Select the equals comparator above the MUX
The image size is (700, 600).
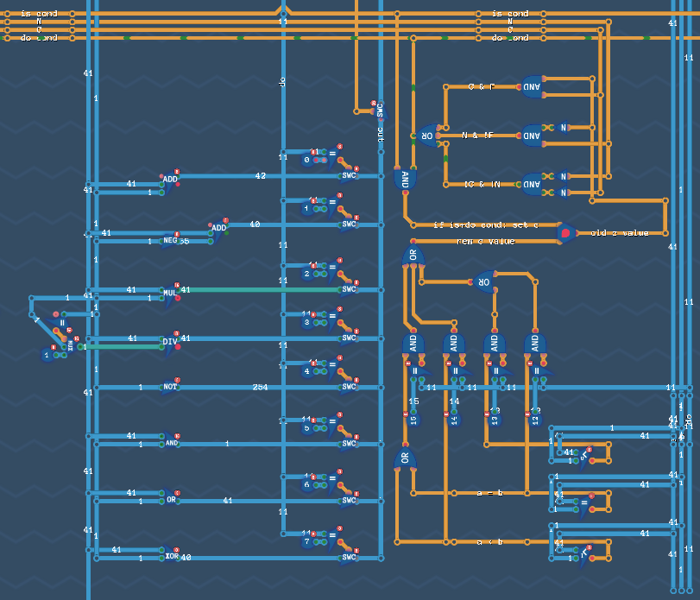point(61,322)
